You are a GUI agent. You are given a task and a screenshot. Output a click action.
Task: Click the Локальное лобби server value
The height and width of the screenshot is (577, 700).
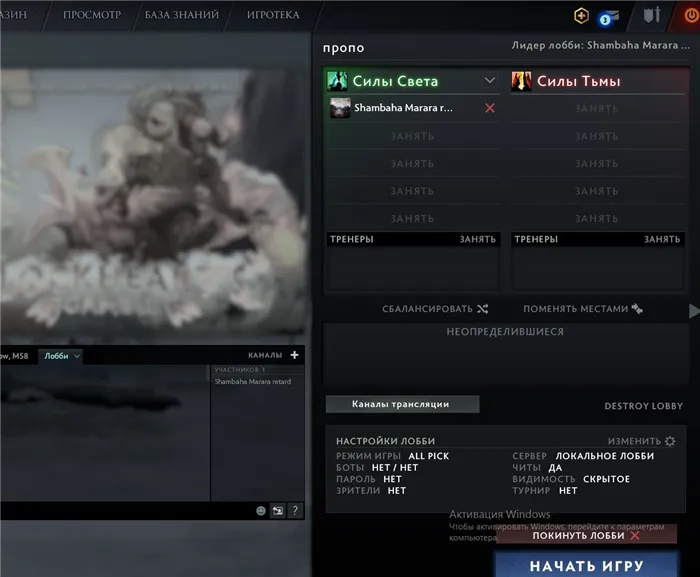click(x=604, y=456)
